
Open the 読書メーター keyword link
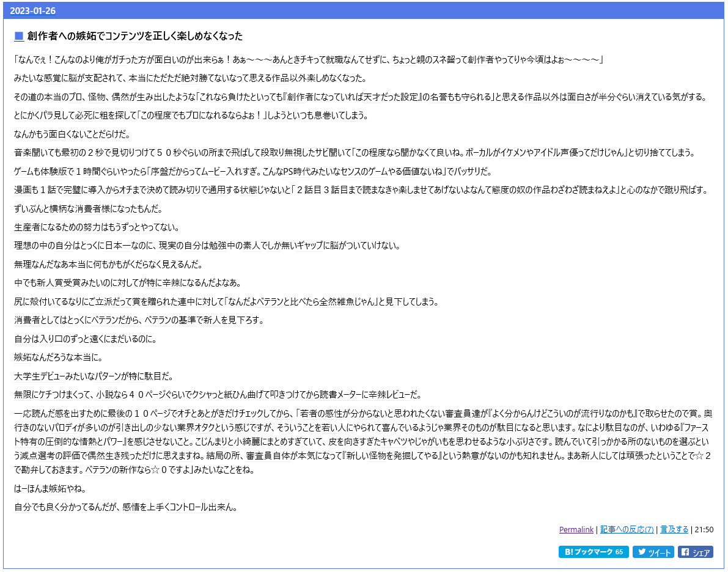coord(336,394)
